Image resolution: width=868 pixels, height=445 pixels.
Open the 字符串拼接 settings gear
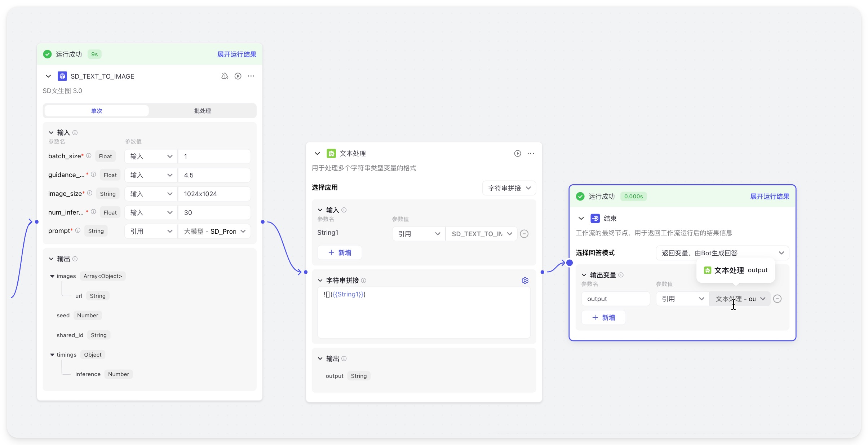(525, 281)
